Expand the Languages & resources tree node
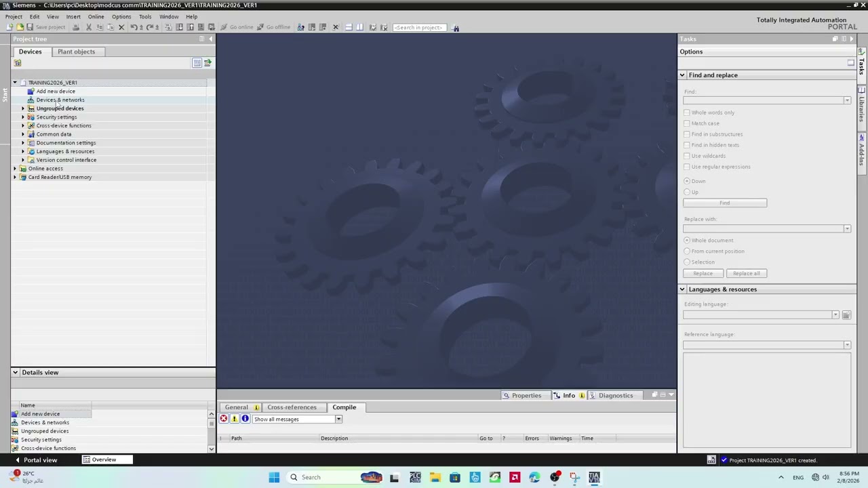This screenshot has height=488, width=868. tap(23, 151)
